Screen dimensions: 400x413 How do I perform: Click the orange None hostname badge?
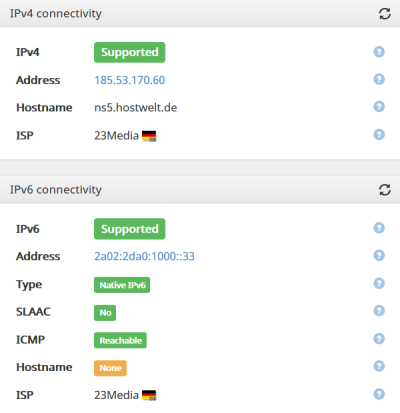pos(110,368)
